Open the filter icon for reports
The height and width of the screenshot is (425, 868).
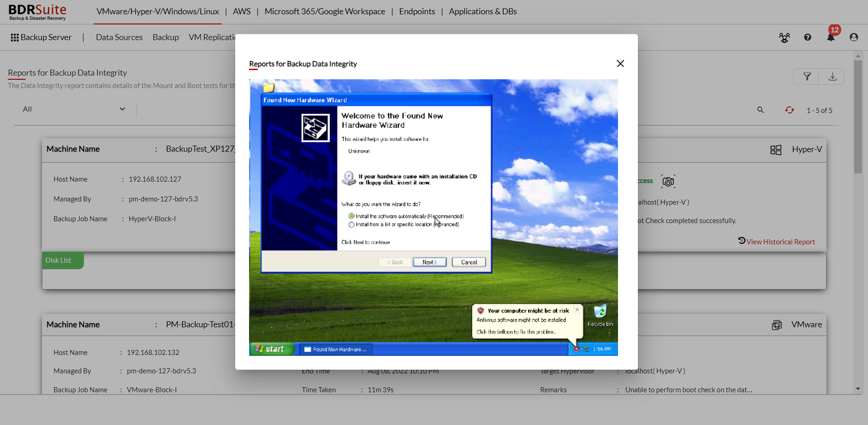point(807,77)
